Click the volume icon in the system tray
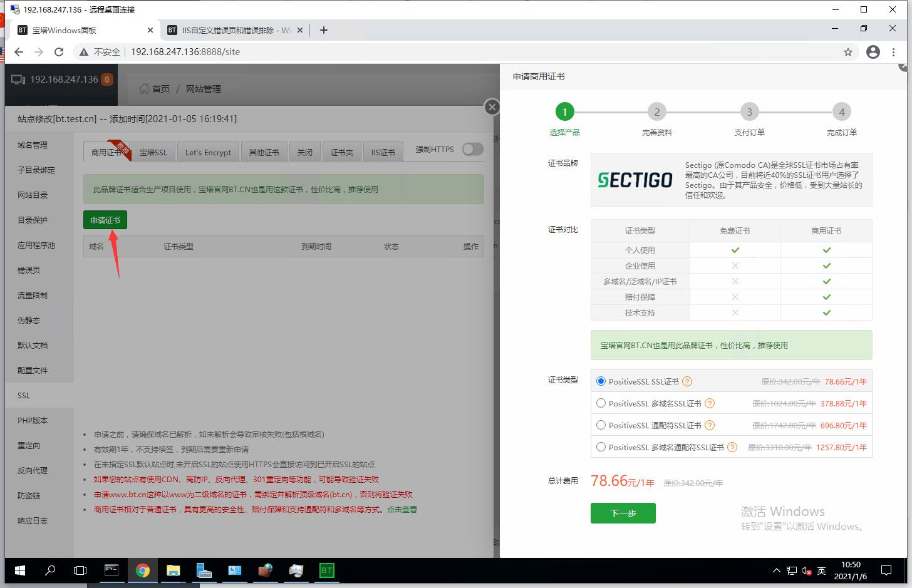Screen dimensions: 912x588 click(806, 570)
